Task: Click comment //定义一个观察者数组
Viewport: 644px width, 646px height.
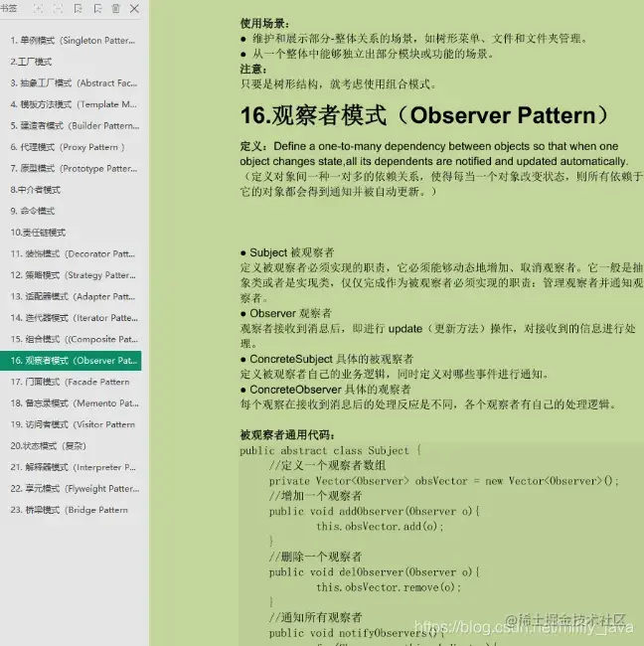Action: pyautogui.click(x=328, y=466)
